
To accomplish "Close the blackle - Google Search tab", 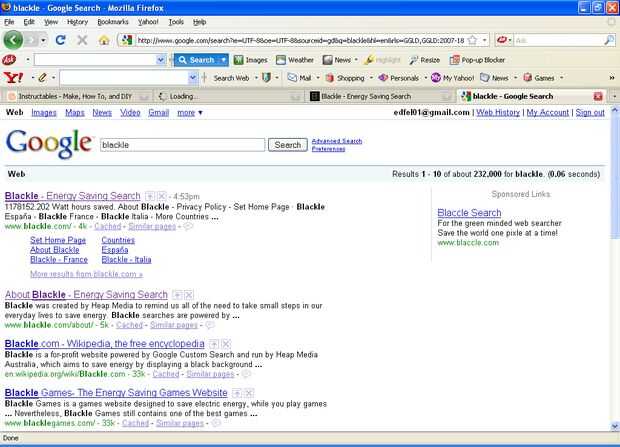I will (x=598, y=96).
